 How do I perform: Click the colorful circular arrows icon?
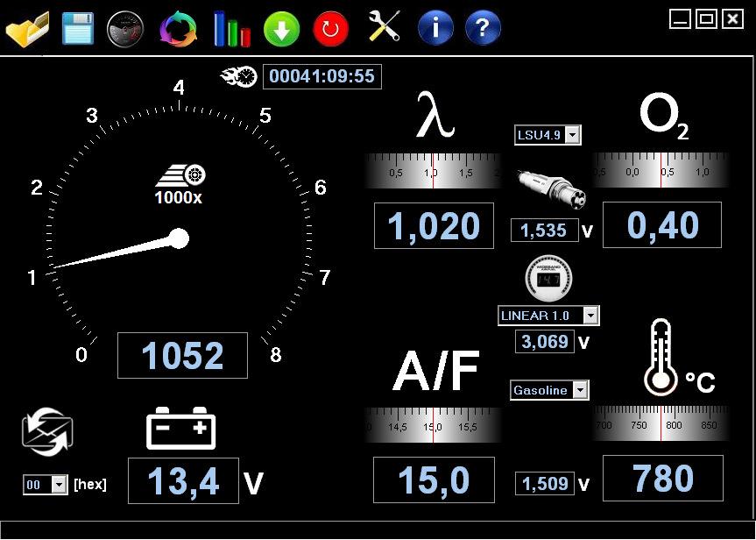(179, 30)
